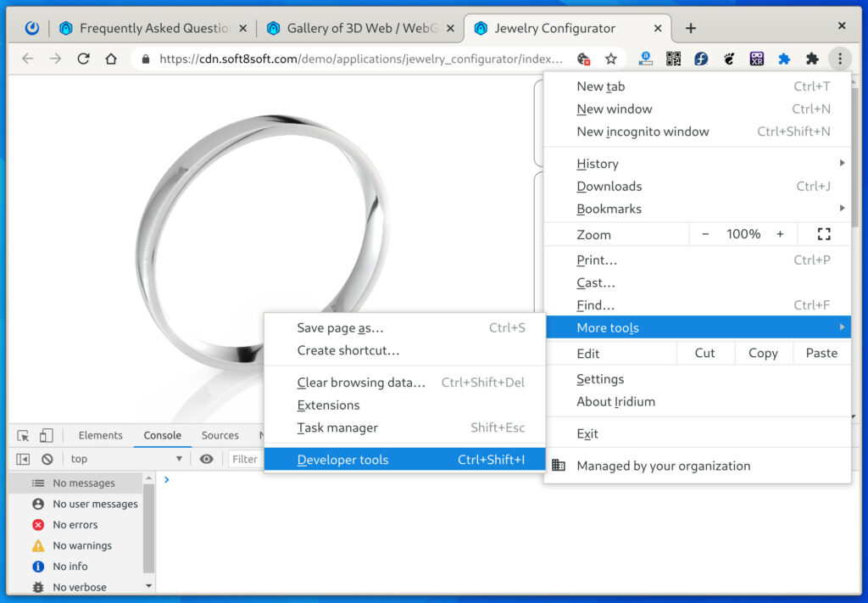The width and height of the screenshot is (868, 603).
Task: Switch to Gallery of 3D Web tab
Action: (x=359, y=28)
